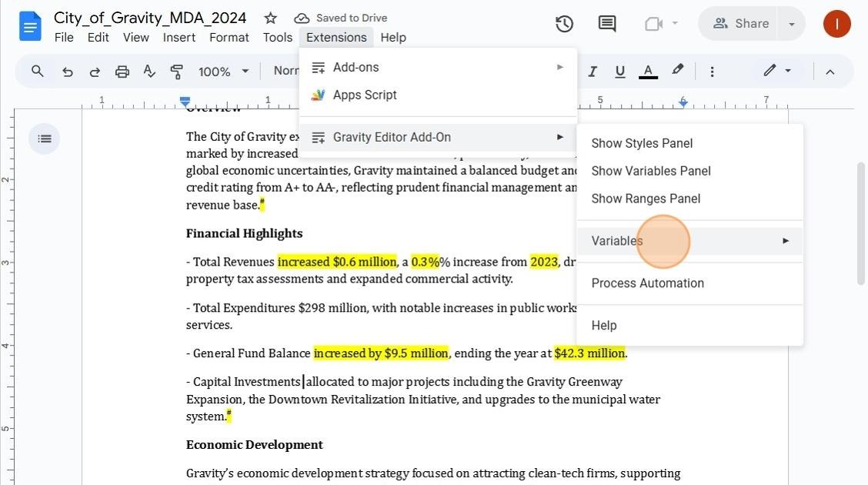Choose Show Styles Panel
The image size is (868, 485).
coord(689,143)
